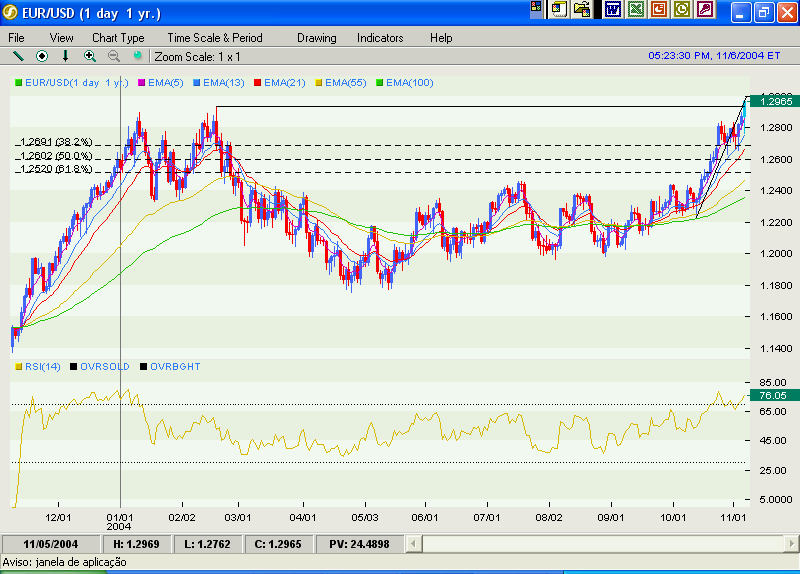800x574 pixels.
Task: Select the trend line drawing tool
Action: 17,56
